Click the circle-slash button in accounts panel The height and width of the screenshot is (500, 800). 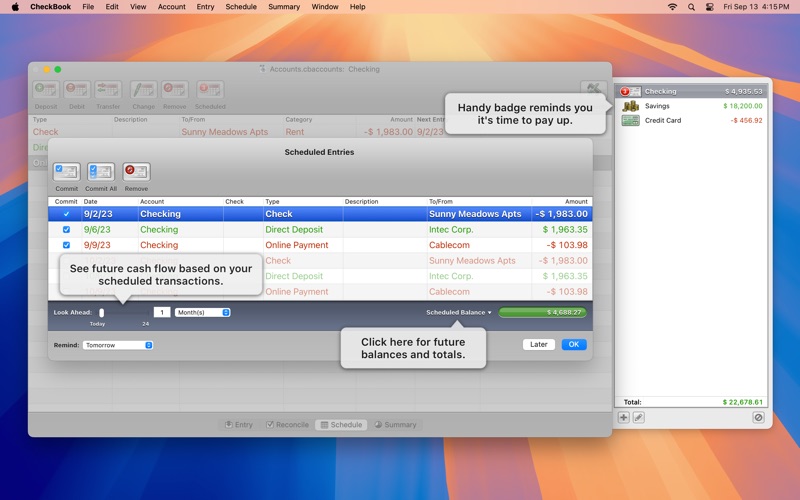(x=758, y=417)
